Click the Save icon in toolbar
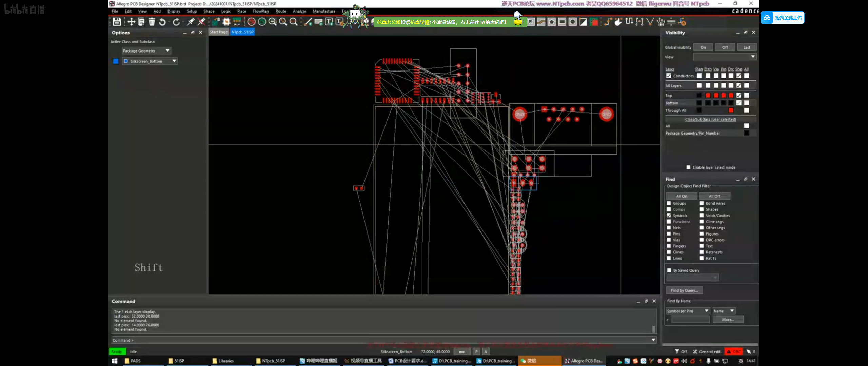This screenshot has width=868, height=366. pyautogui.click(x=117, y=22)
